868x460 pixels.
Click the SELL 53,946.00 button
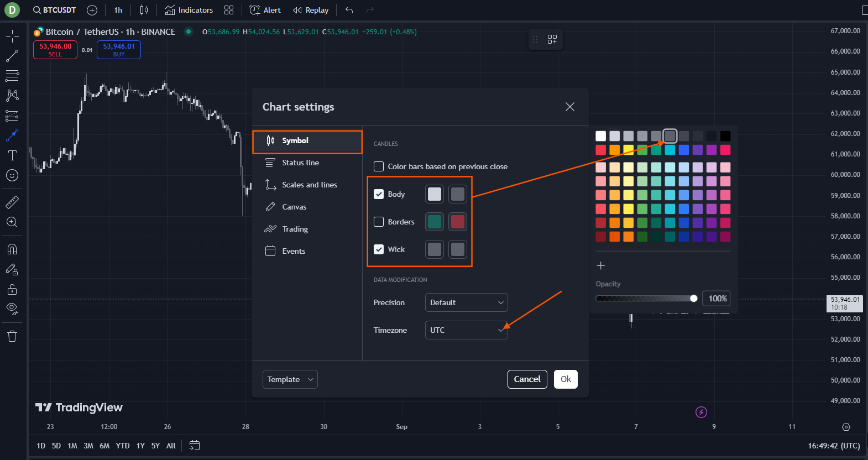pyautogui.click(x=55, y=50)
